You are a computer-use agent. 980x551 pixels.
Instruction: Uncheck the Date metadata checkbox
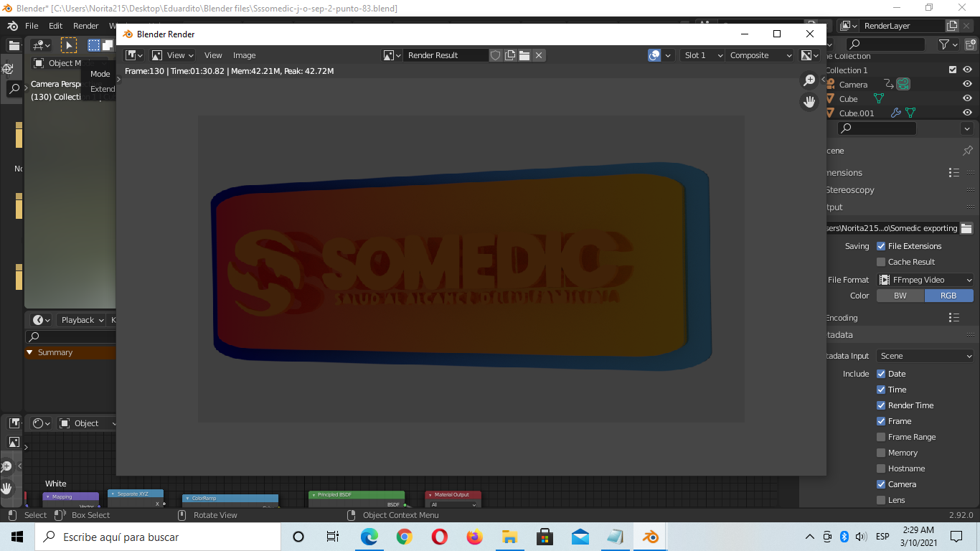(881, 374)
